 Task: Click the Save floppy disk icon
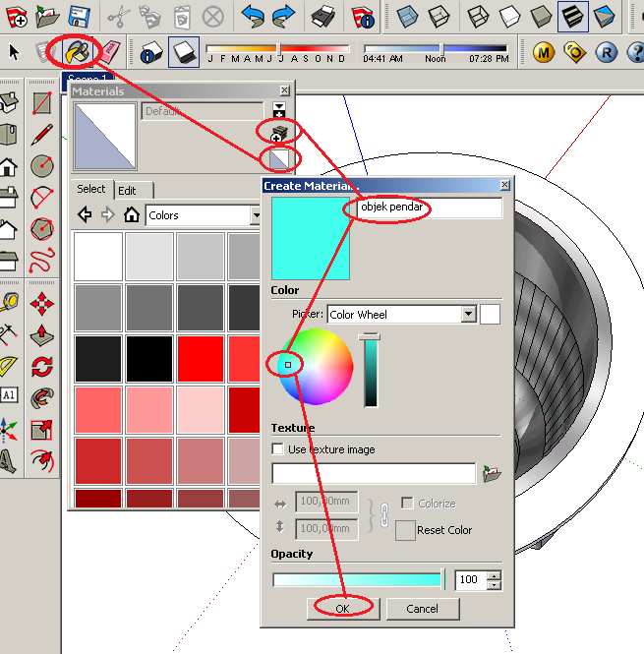[79, 17]
